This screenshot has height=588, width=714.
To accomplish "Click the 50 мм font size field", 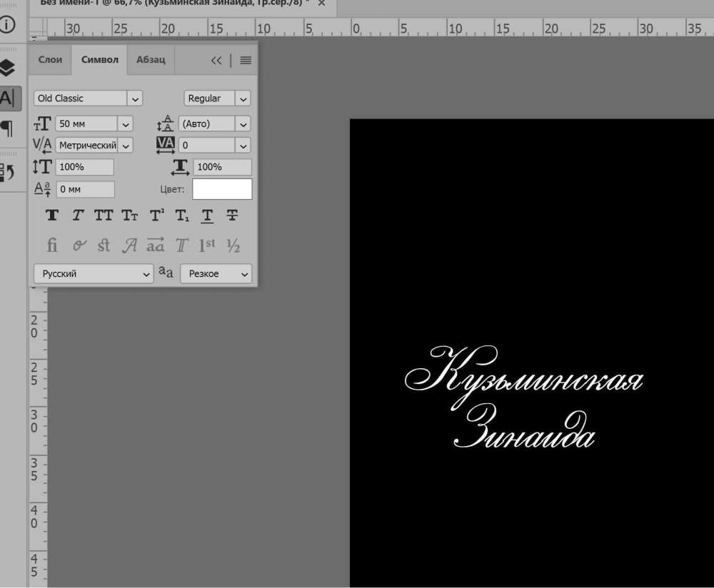I will click(86, 123).
